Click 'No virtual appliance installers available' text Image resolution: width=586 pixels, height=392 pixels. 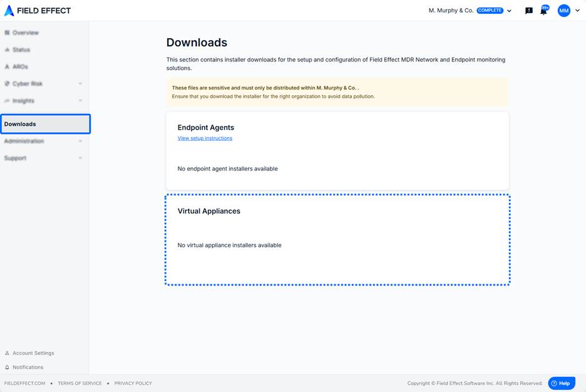tap(230, 245)
